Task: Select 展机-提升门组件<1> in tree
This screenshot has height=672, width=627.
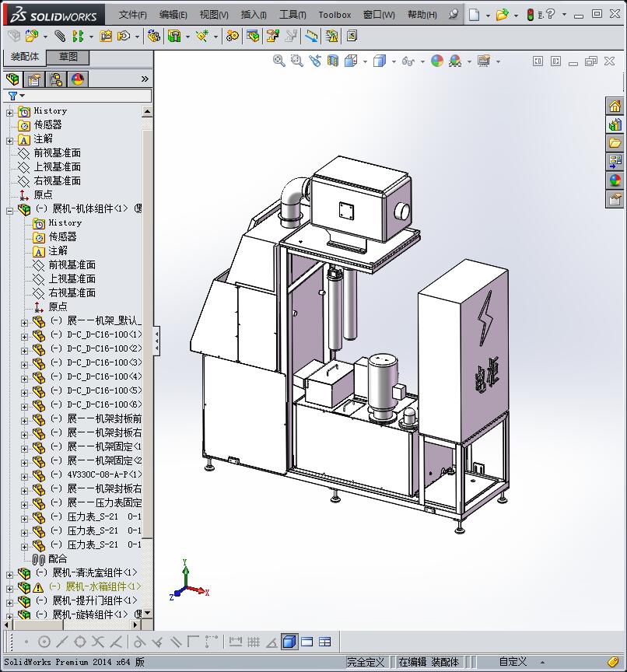Action: tap(94, 600)
